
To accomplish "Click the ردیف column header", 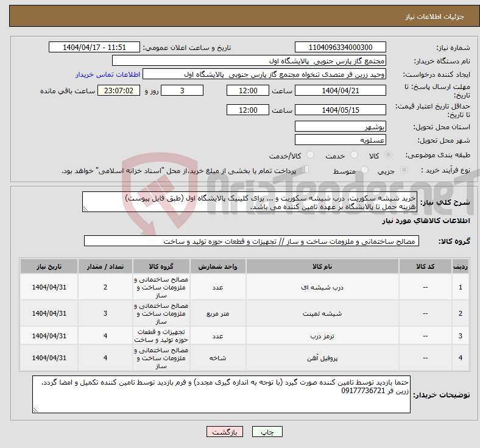I will point(460,266).
